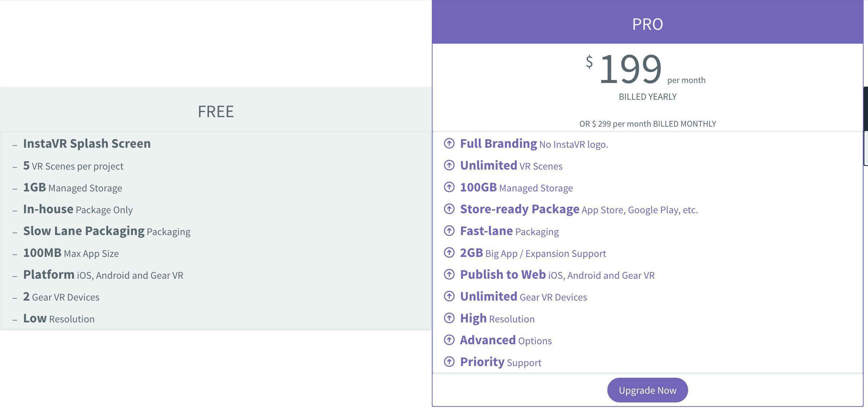Click the Store-ready Package feature label
The height and width of the screenshot is (409, 868).
520,209
